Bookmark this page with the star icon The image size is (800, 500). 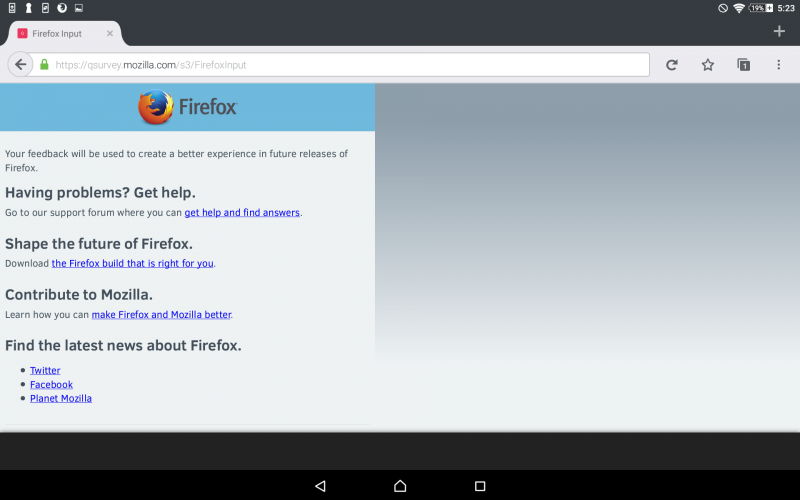coord(708,65)
